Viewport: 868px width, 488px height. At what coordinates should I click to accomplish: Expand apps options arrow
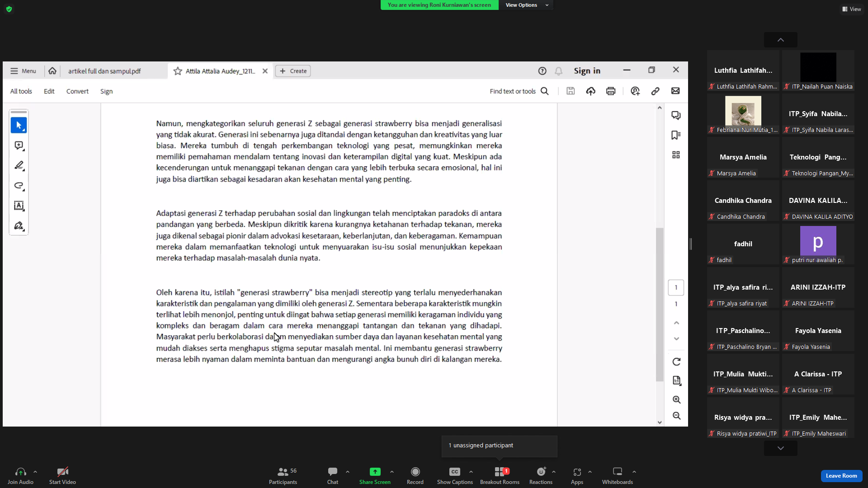(x=590, y=472)
